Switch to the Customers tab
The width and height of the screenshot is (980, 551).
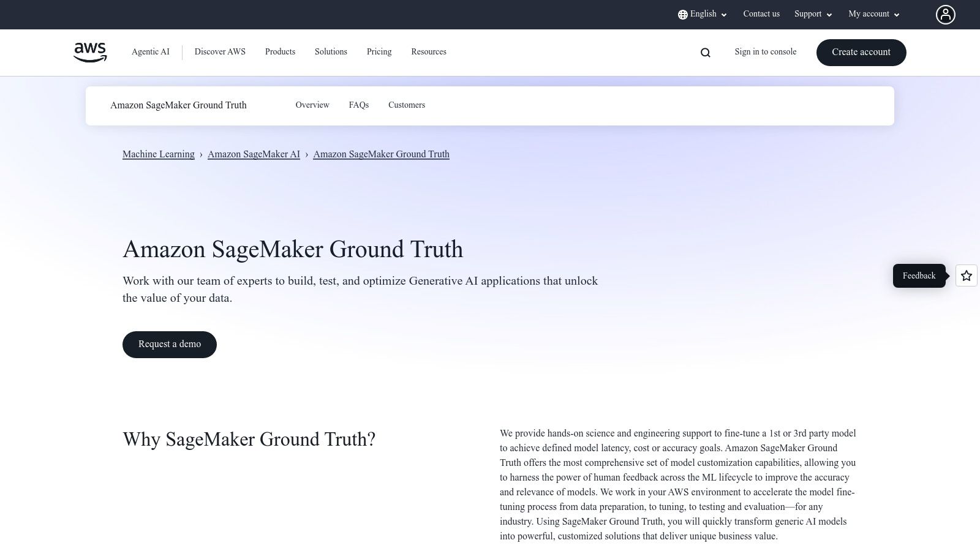point(407,105)
